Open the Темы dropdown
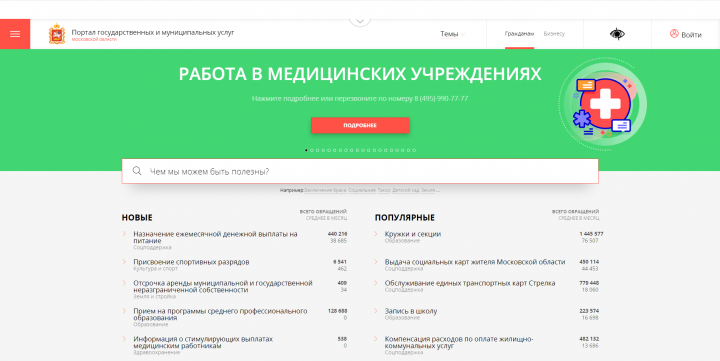The width and height of the screenshot is (720, 361). pyautogui.click(x=452, y=34)
